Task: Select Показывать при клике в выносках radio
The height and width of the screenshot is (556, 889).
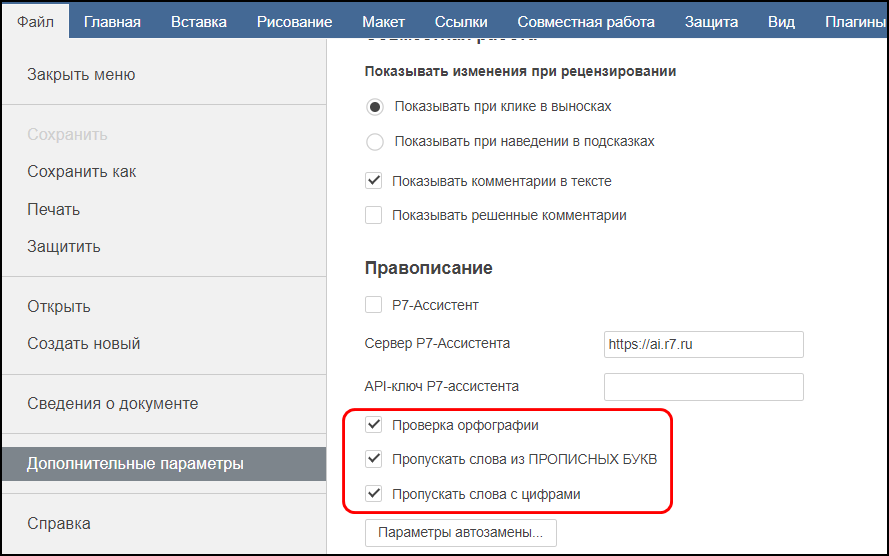Action: pyautogui.click(x=374, y=107)
